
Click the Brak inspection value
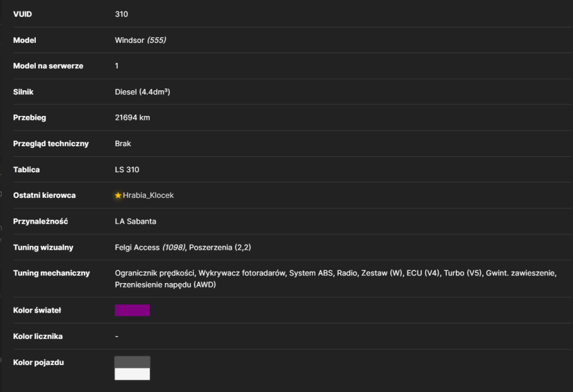point(123,143)
